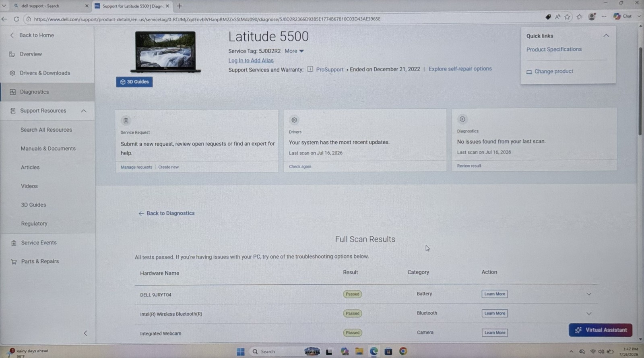Collapse the left sidebar panel
This screenshot has height=358, width=644.
(x=85, y=333)
